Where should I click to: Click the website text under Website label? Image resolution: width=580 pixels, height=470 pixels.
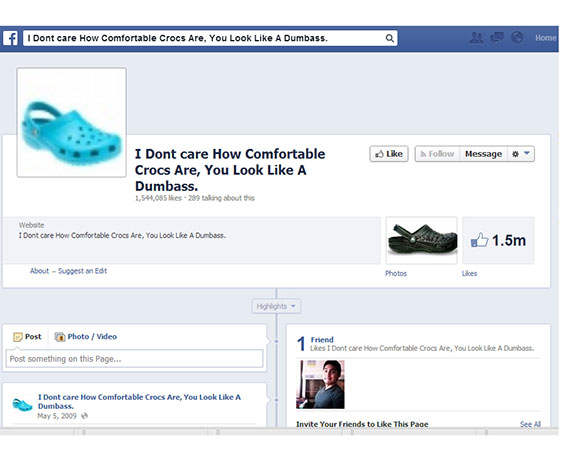pos(122,236)
